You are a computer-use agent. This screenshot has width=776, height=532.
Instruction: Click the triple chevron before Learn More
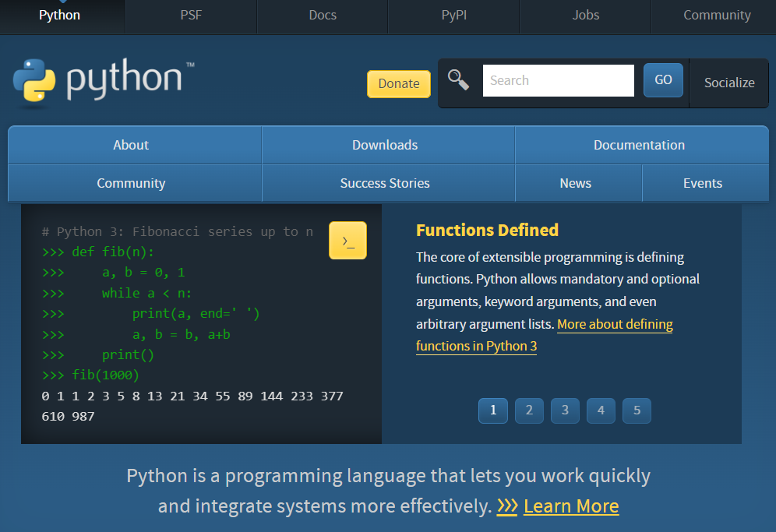coord(507,506)
